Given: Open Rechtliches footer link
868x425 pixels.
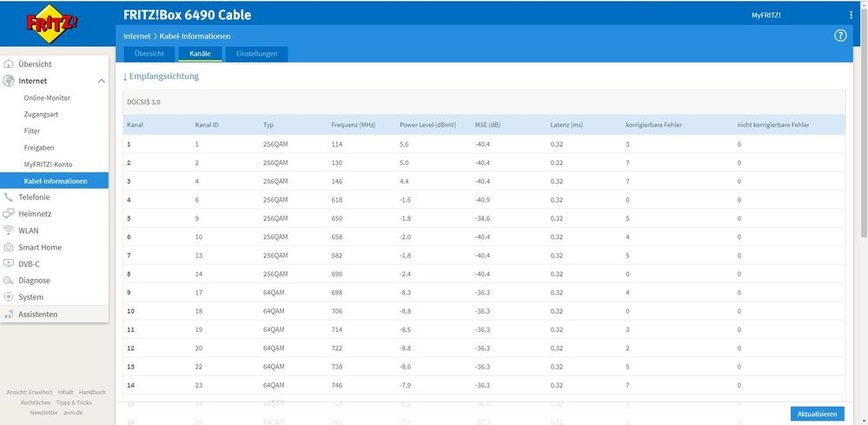Looking at the screenshot, I should click(36, 403).
